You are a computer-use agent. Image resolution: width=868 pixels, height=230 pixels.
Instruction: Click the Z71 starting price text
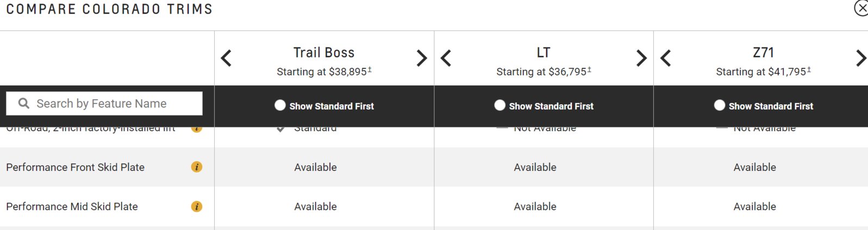tap(763, 72)
